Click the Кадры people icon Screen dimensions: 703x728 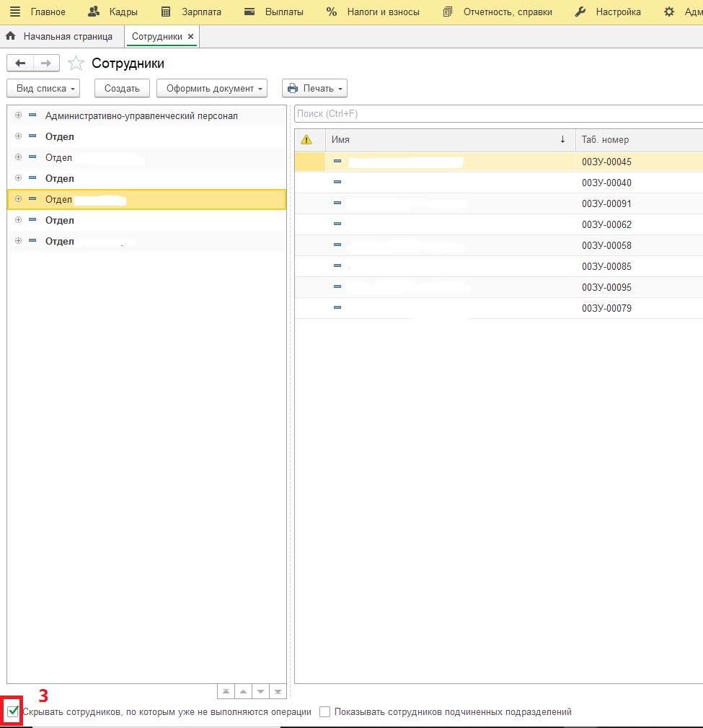tap(94, 12)
